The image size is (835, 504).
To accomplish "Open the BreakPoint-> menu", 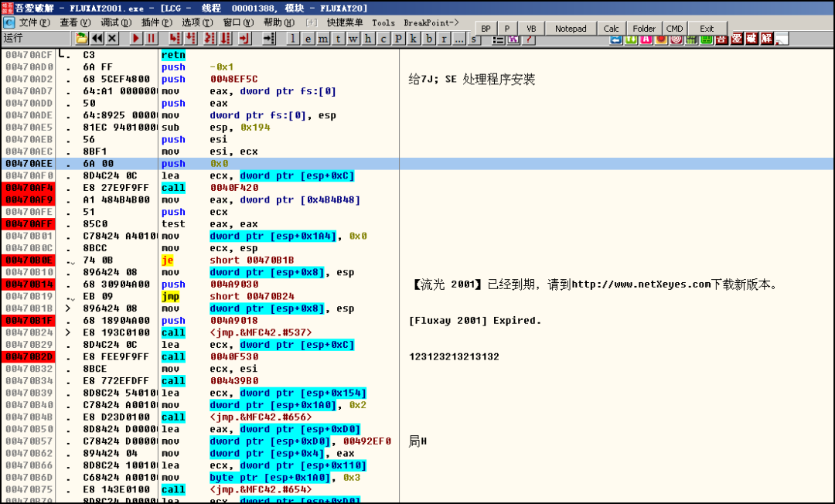I will (x=431, y=23).
